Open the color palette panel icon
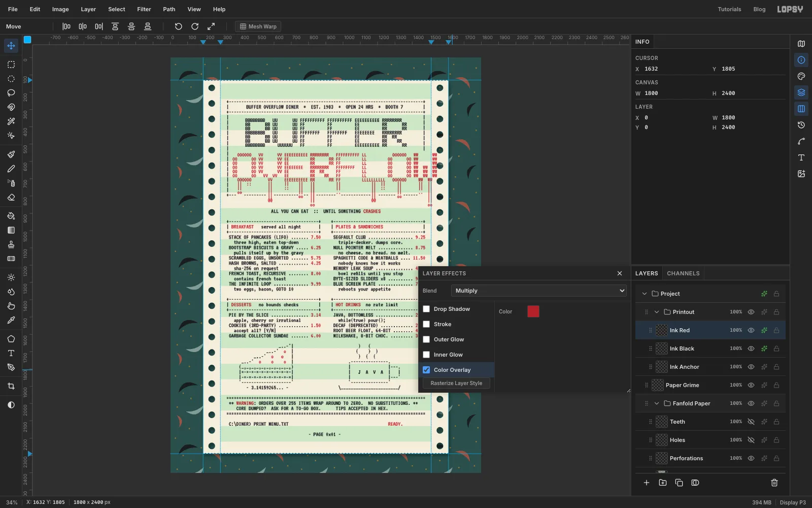 pos(801,76)
